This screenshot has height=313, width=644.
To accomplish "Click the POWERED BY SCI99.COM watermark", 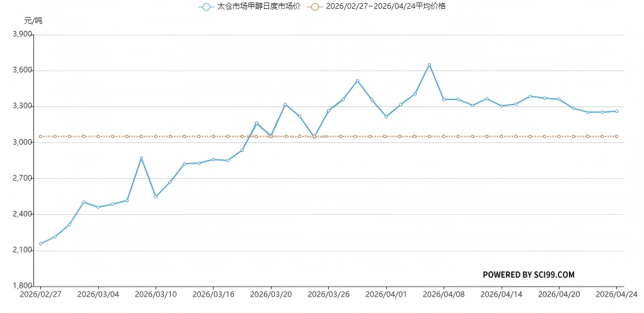I will point(528,275).
